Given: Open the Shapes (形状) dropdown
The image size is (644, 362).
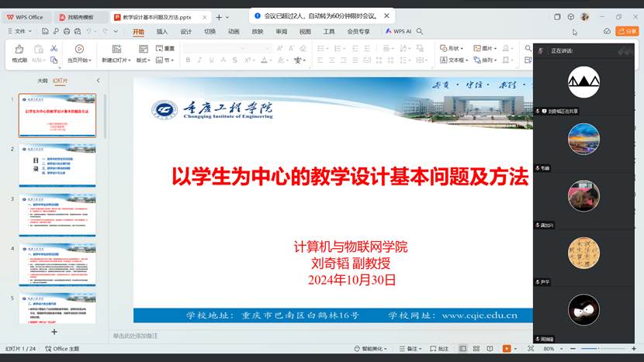Looking at the screenshot, I should (452, 48).
